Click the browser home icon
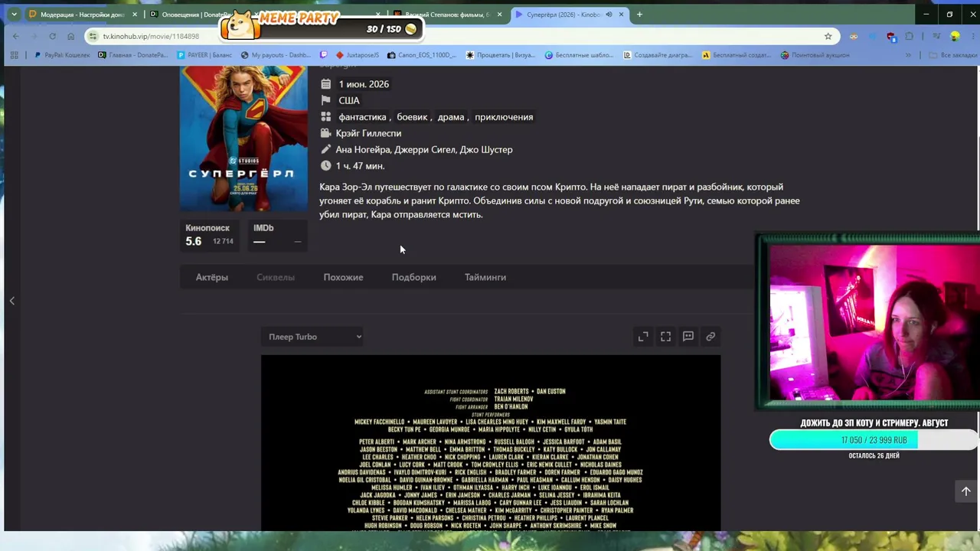 (x=70, y=36)
